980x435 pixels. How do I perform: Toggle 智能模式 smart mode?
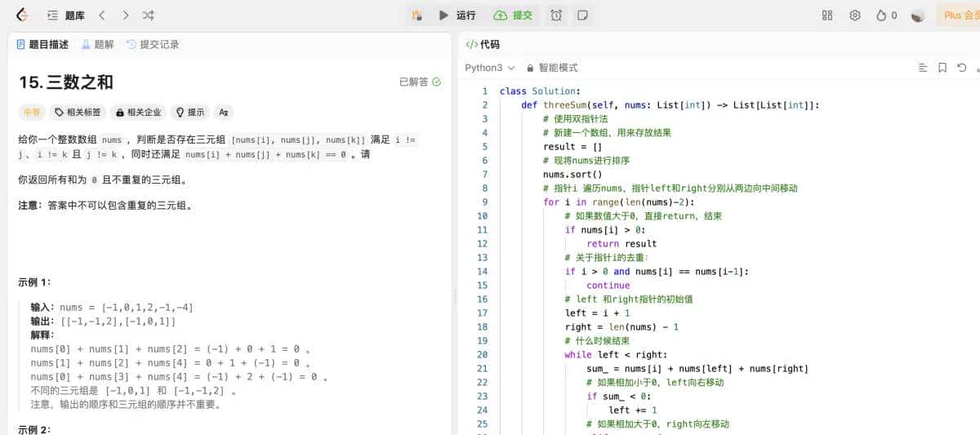coord(552,68)
